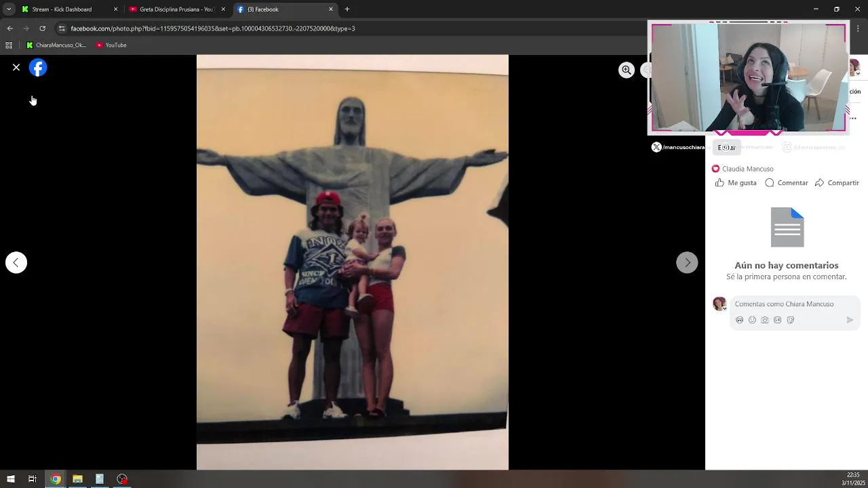Open the notepad app on taskbar
This screenshot has height=488, width=868.
pos(100,479)
